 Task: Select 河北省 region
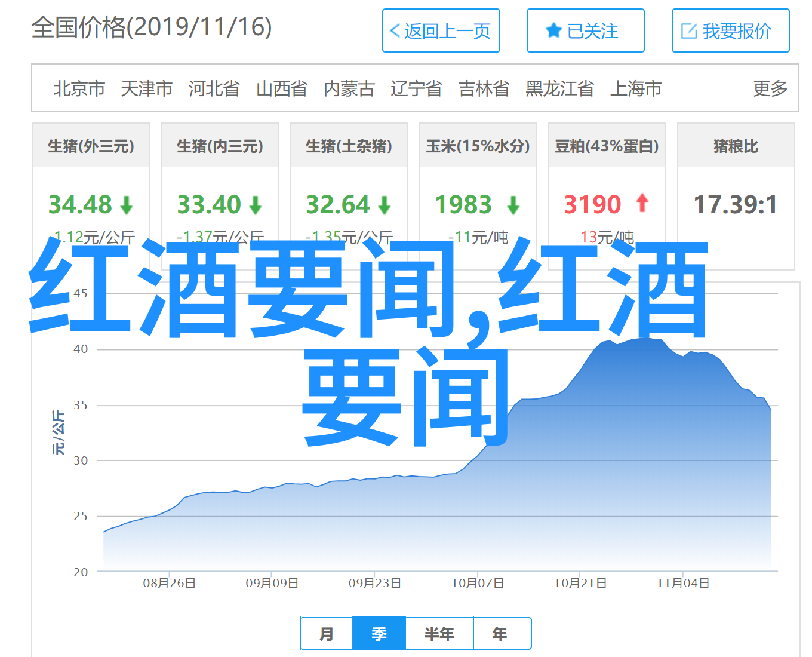pyautogui.click(x=214, y=88)
